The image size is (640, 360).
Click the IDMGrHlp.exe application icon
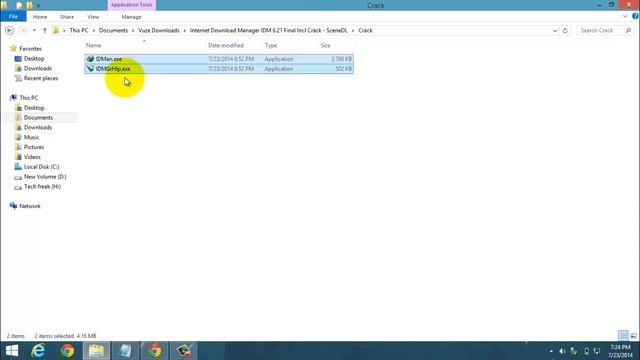90,69
